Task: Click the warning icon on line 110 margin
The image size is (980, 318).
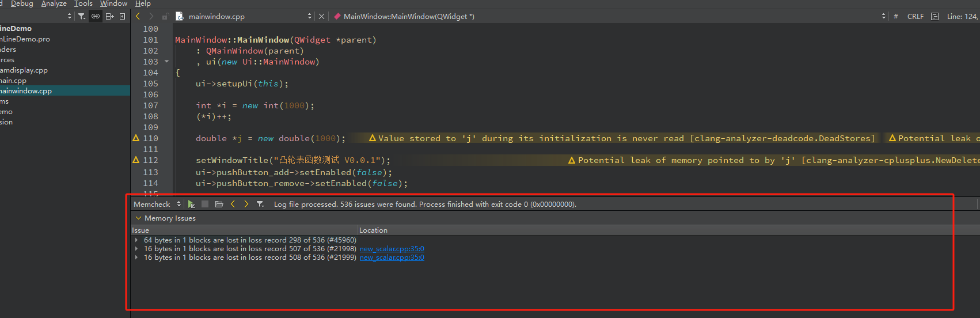Action: [136, 138]
